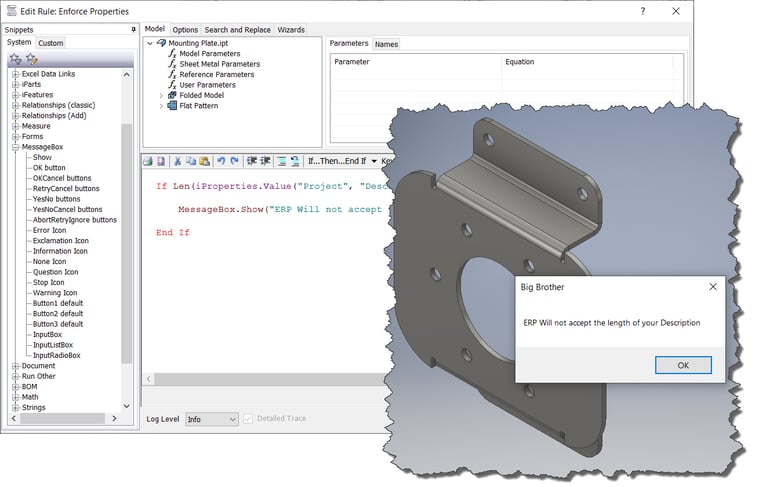This screenshot has width=770, height=487.
Task: Click the star-with-pencil icon above the snippets tree
Action: [x=32, y=59]
